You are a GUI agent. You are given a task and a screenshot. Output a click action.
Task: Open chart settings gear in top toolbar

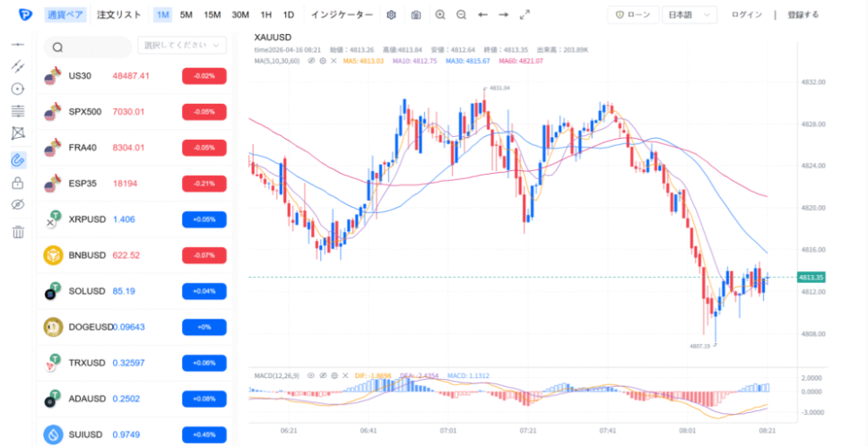click(391, 15)
